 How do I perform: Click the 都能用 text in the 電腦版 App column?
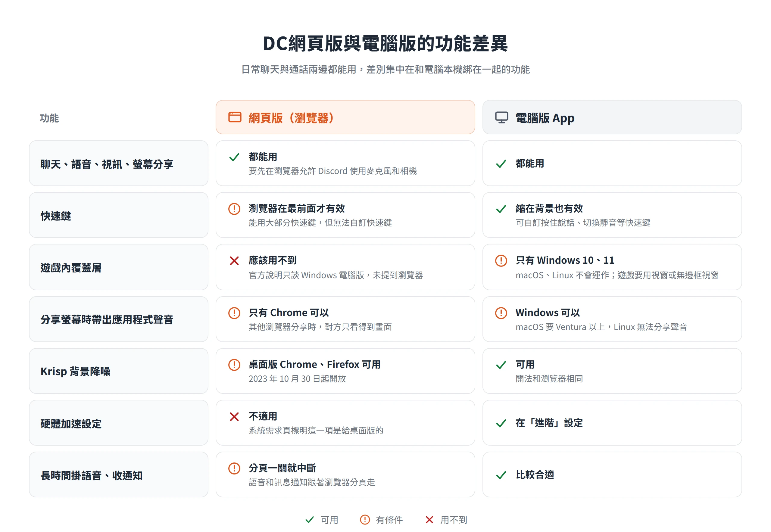click(529, 163)
